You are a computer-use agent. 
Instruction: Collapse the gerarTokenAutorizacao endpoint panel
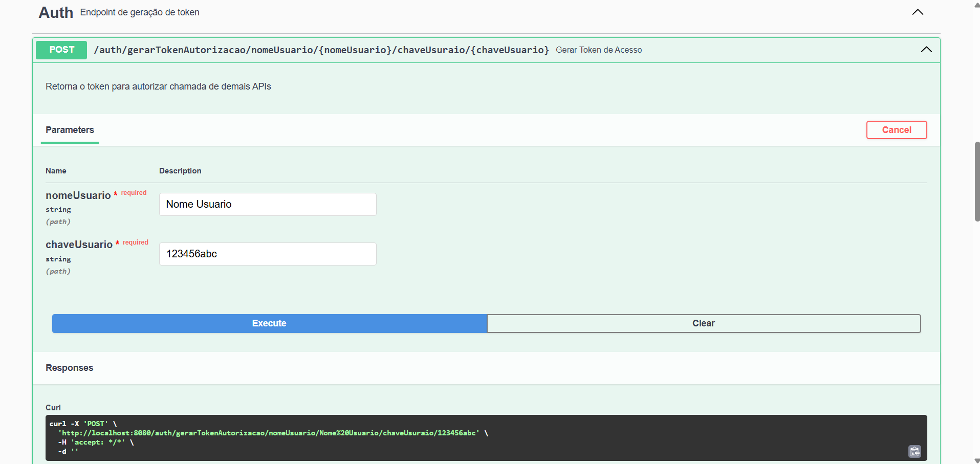(926, 50)
